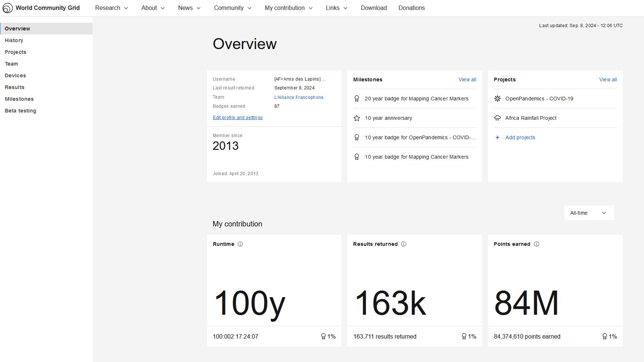Screen dimensions: 644x362
Task: Click the Overview page heading
Action: (x=245, y=44)
